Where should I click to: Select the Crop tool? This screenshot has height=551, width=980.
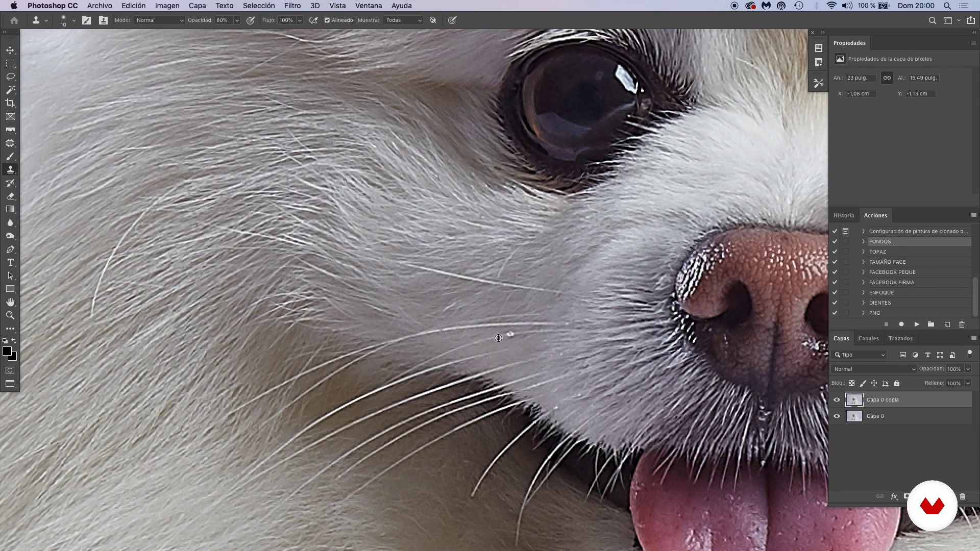pos(10,103)
